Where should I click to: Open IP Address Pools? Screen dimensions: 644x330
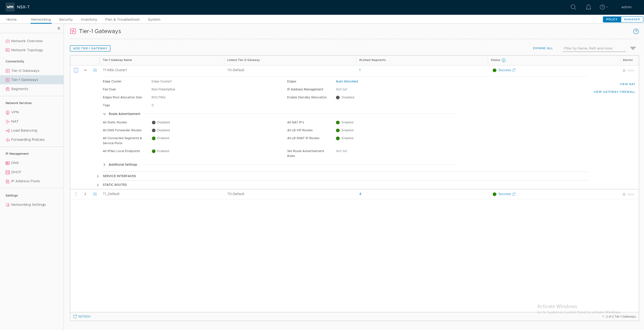[25, 181]
